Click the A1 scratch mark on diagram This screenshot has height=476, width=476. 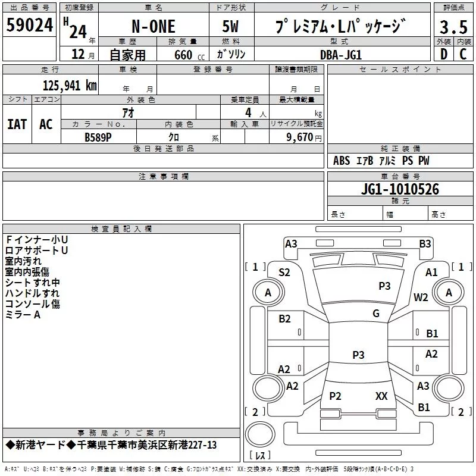pos(431,273)
